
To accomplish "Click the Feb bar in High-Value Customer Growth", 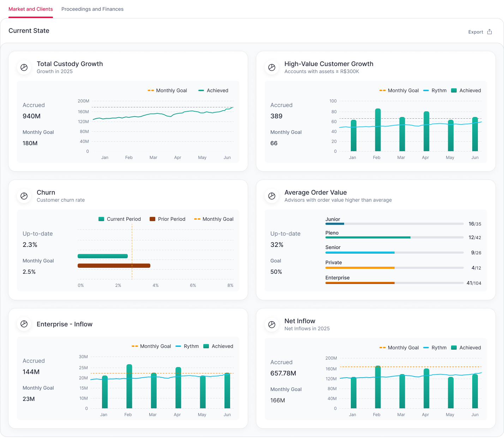I will [378, 130].
